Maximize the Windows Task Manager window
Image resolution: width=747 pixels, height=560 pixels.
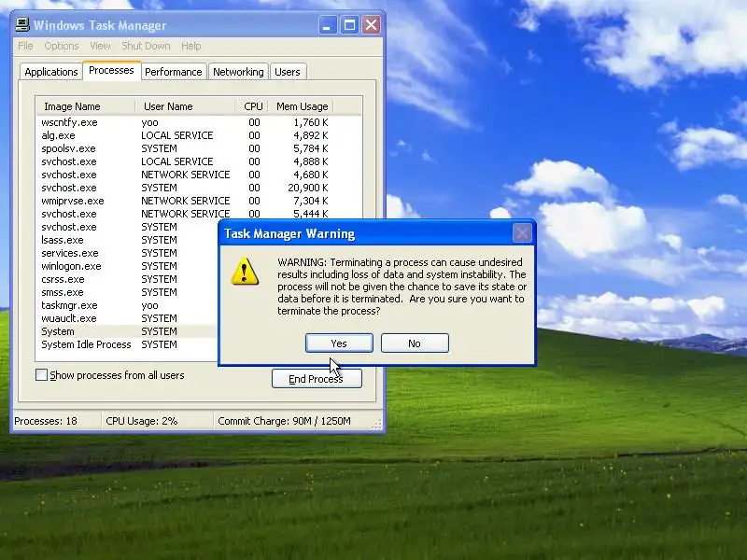[349, 25]
